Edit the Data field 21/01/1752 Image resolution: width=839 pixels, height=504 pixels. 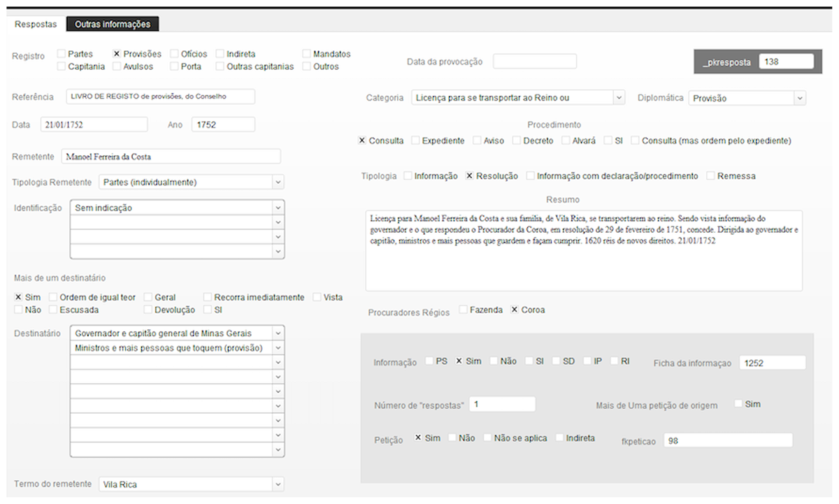click(94, 124)
